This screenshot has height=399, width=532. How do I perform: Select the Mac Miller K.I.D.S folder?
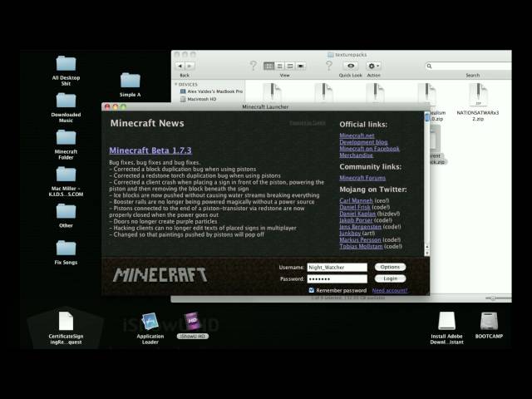click(66, 175)
